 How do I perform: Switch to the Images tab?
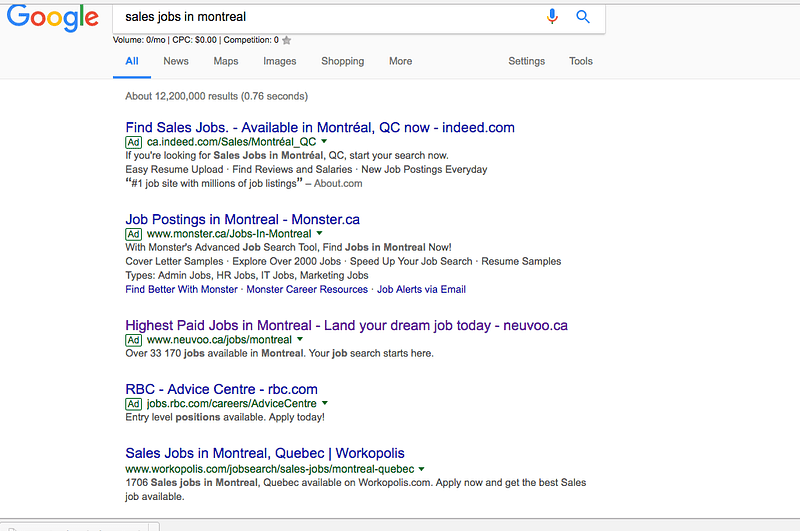coord(280,61)
